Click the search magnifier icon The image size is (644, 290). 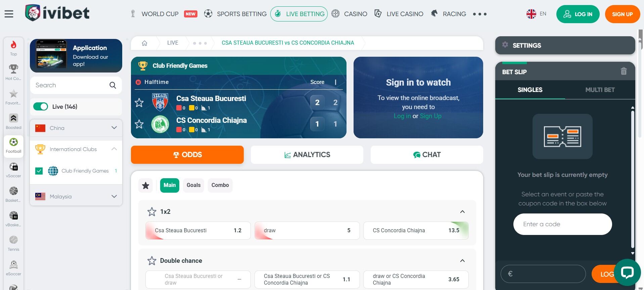coord(113,85)
